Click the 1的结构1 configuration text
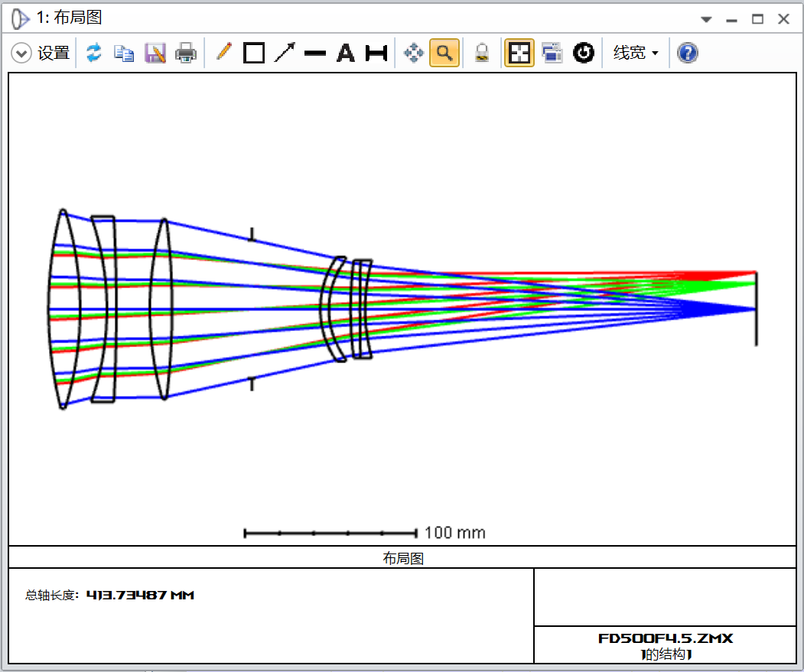The image size is (804, 672). pyautogui.click(x=666, y=654)
